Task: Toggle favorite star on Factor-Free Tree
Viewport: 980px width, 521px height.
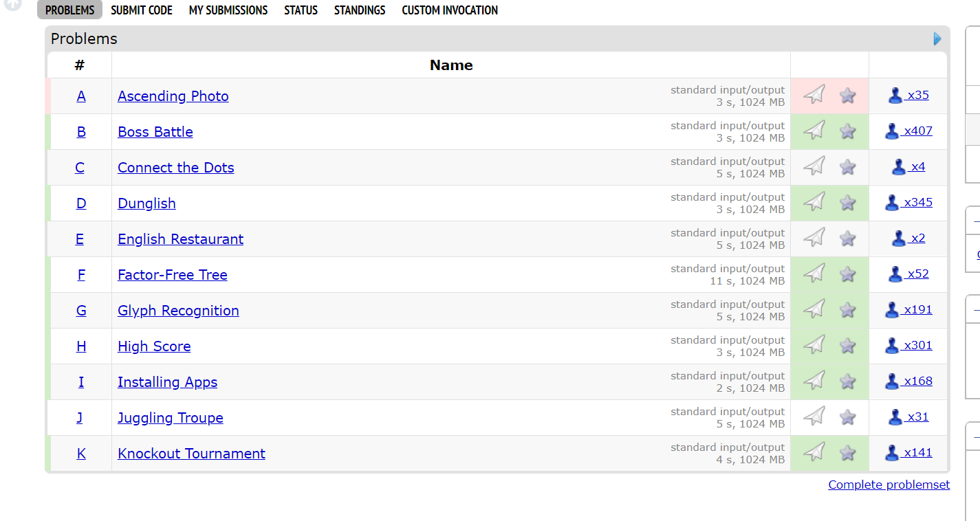Action: coord(848,274)
